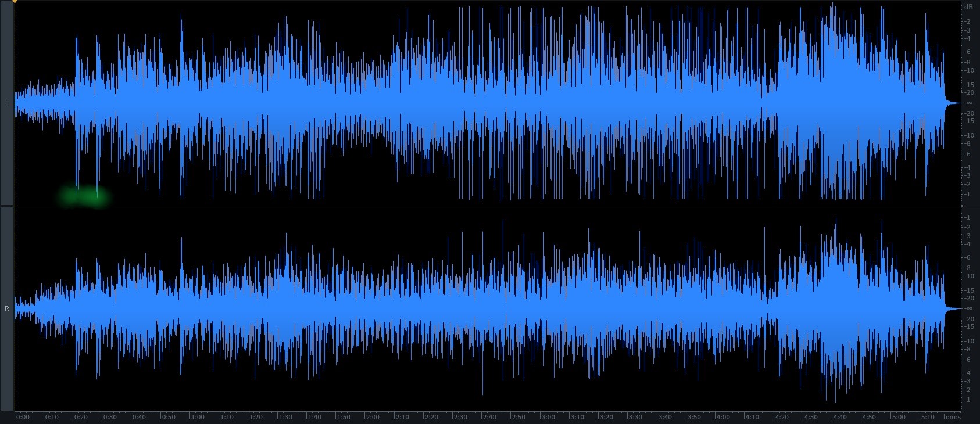
Task: Click the orange playhead marker at timeline start
Action: (x=15, y=2)
